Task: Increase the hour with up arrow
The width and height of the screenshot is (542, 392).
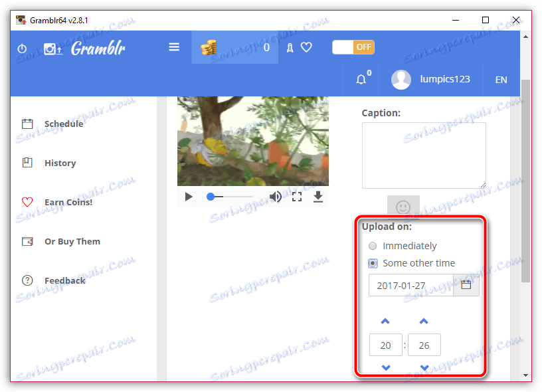Action: [385, 322]
